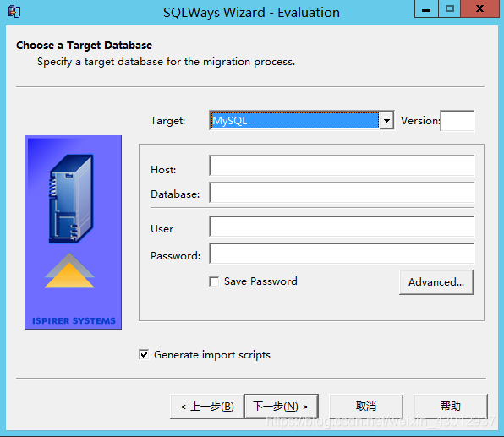Click into the Host text field

(342, 166)
